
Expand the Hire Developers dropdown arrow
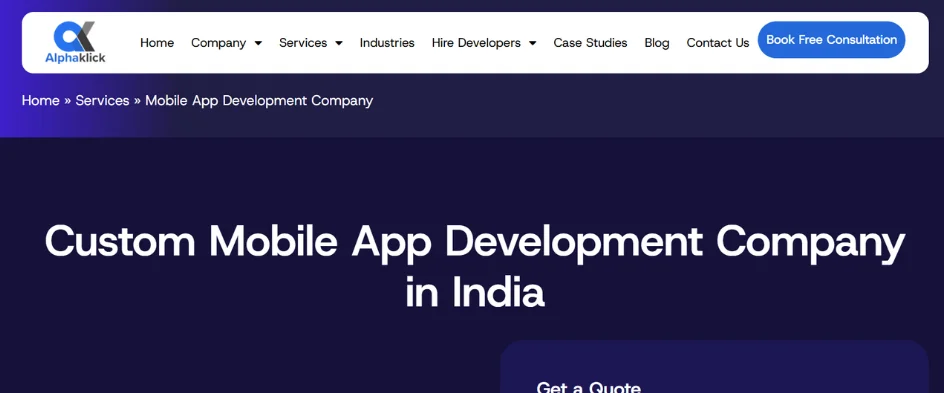pyautogui.click(x=533, y=43)
